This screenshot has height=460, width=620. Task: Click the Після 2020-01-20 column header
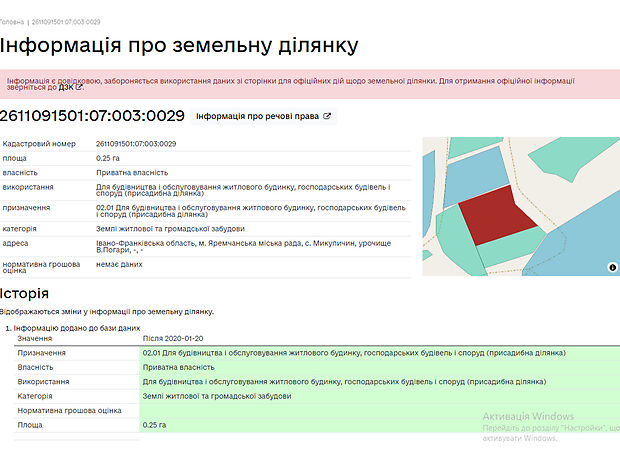pos(173,339)
